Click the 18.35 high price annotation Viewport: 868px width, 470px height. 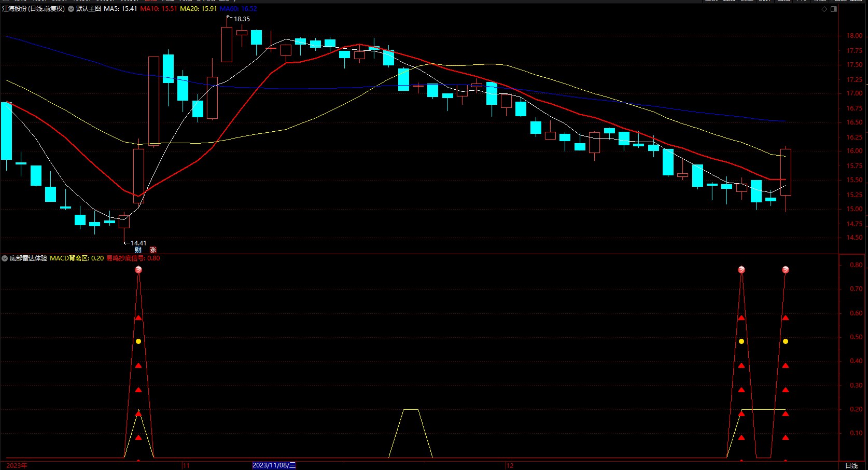click(x=242, y=19)
